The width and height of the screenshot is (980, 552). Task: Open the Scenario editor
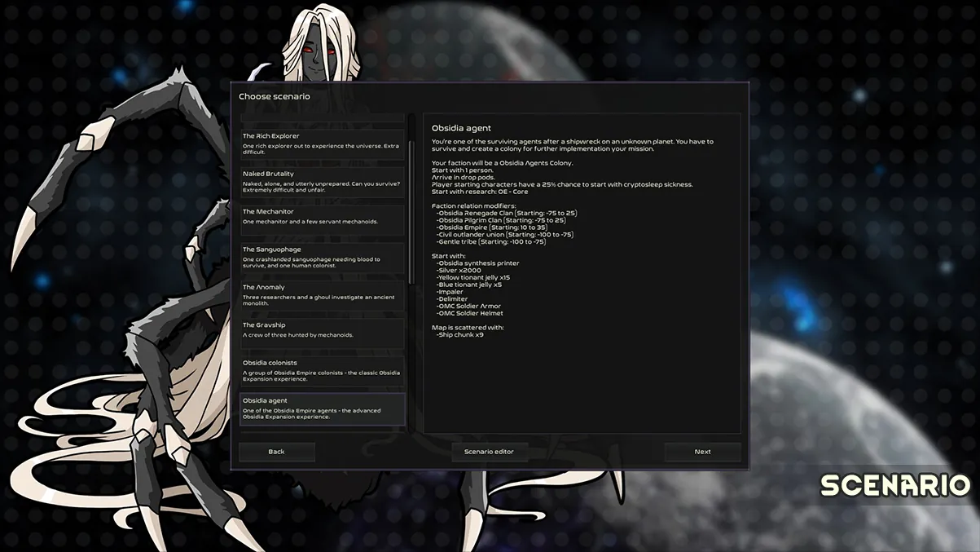(x=489, y=452)
